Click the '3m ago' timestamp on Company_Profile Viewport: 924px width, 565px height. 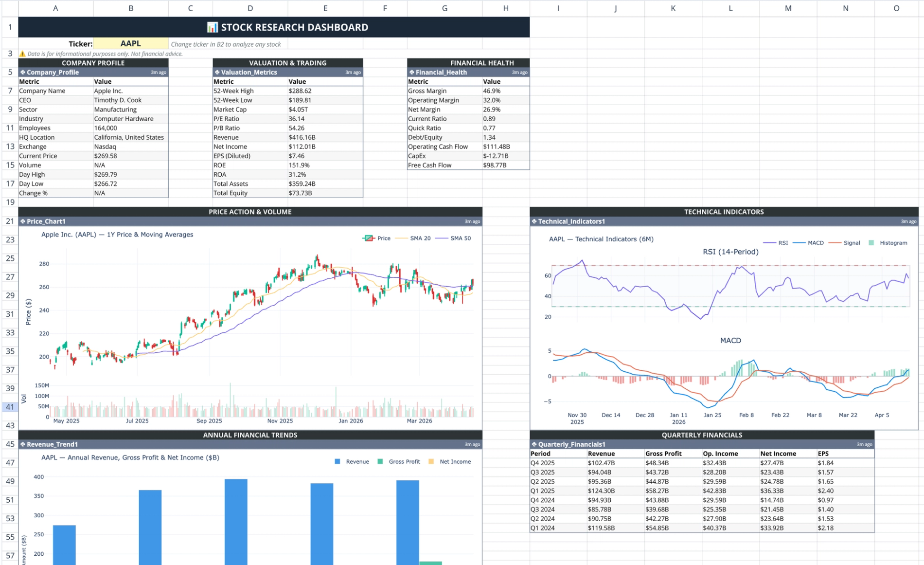tap(159, 73)
